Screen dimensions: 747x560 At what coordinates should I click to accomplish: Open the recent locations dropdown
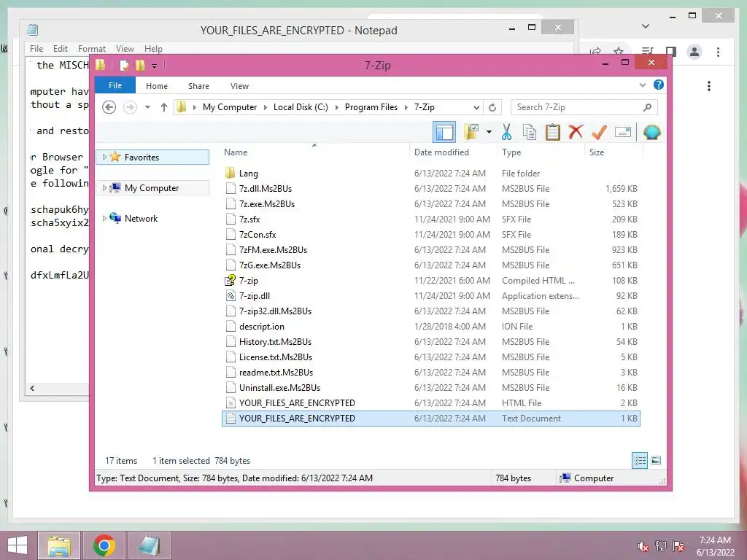147,107
